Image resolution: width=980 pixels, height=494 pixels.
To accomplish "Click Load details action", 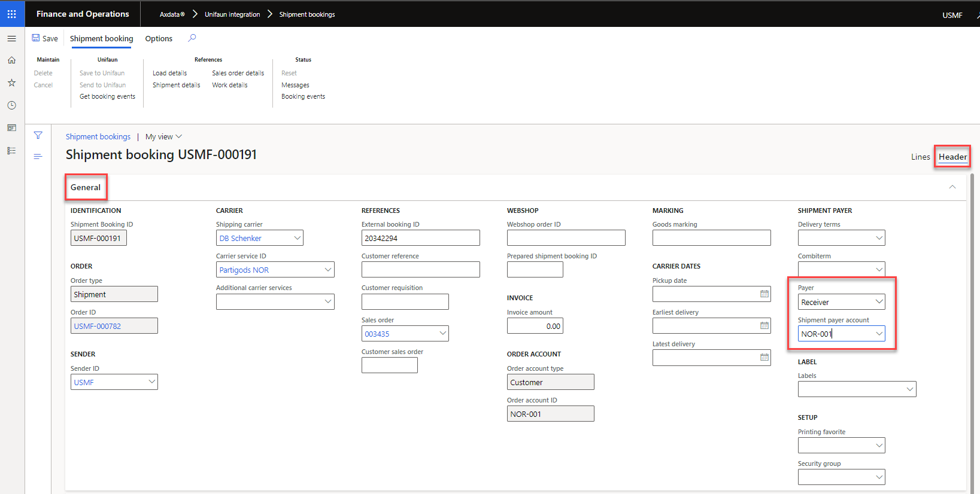I will pyautogui.click(x=169, y=73).
